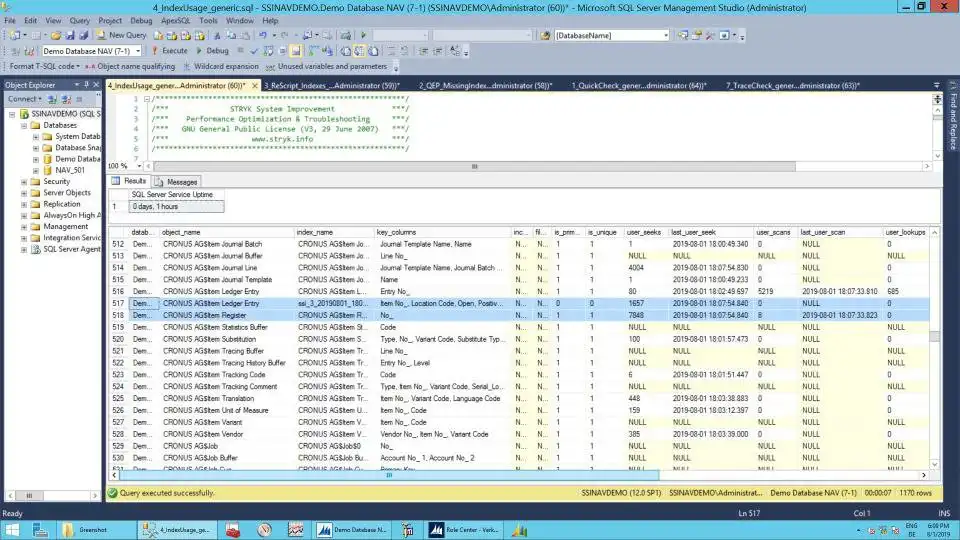This screenshot has height=540, width=960.
Task: Click the results grid vertical scrollbar thumb
Action: (934, 336)
